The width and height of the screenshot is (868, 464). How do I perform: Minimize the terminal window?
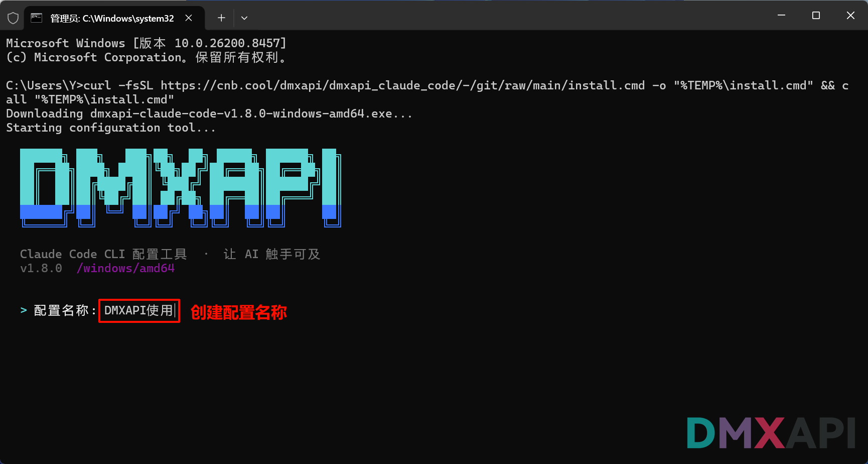pyautogui.click(x=781, y=16)
